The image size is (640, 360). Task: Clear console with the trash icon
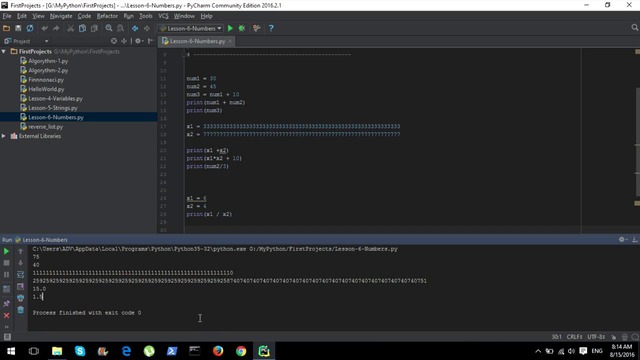click(20, 310)
